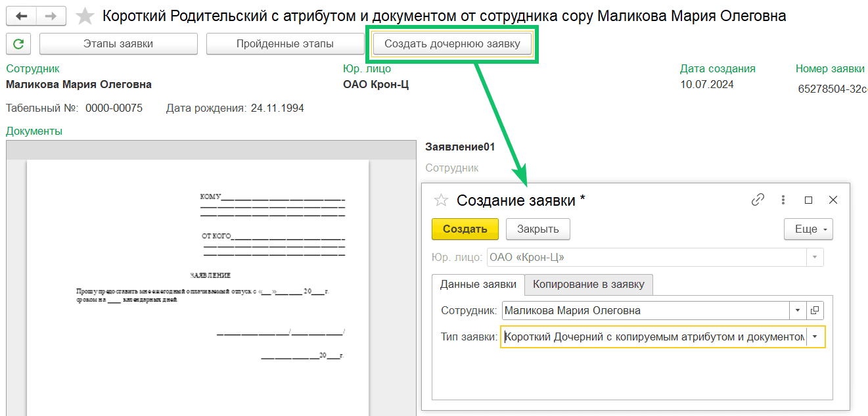
Task: Expand the Юр. лицо dropdown arrow
Action: 815,258
